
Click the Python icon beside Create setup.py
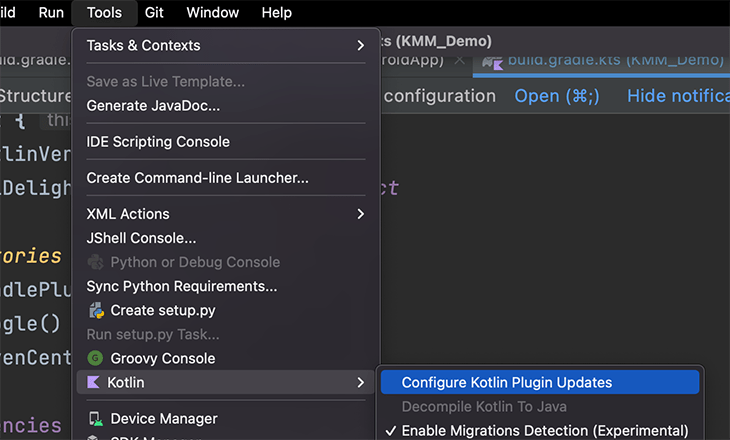[x=96, y=310]
